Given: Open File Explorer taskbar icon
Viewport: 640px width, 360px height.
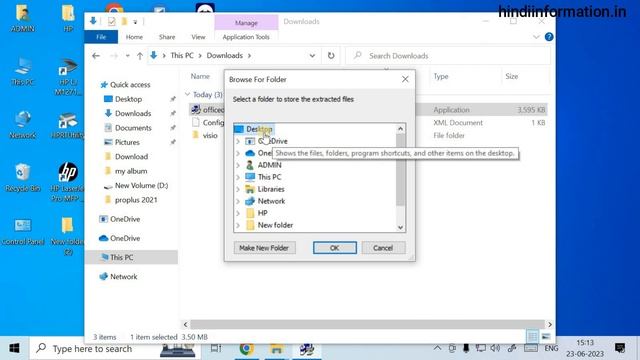Looking at the screenshot, I should pyautogui.click(x=276, y=349).
